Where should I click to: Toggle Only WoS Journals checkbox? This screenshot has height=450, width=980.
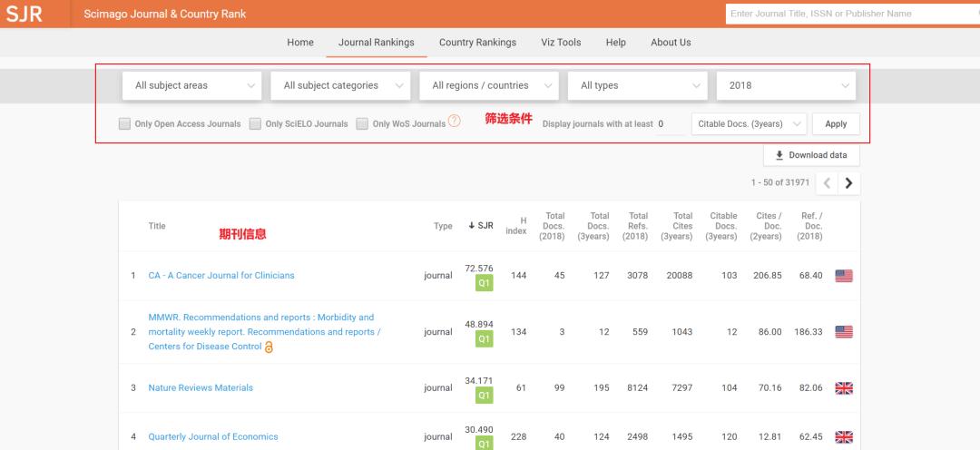click(362, 124)
